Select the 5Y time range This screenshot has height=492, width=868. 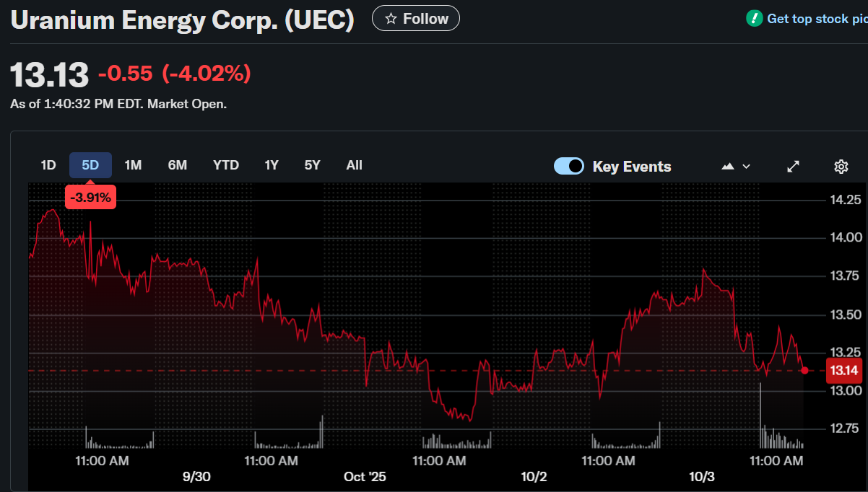coord(312,165)
